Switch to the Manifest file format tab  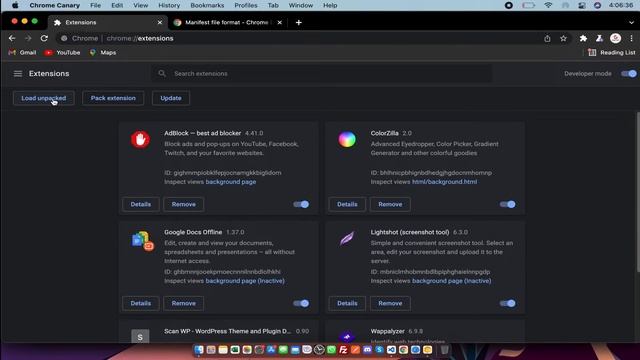[x=229, y=22]
